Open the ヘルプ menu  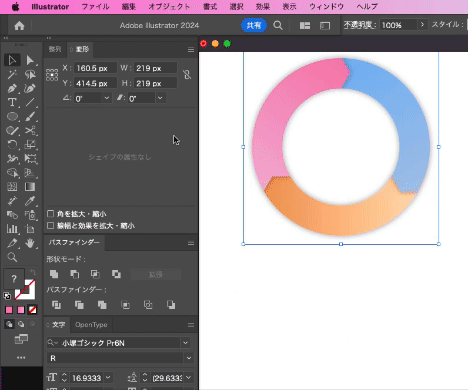367,7
